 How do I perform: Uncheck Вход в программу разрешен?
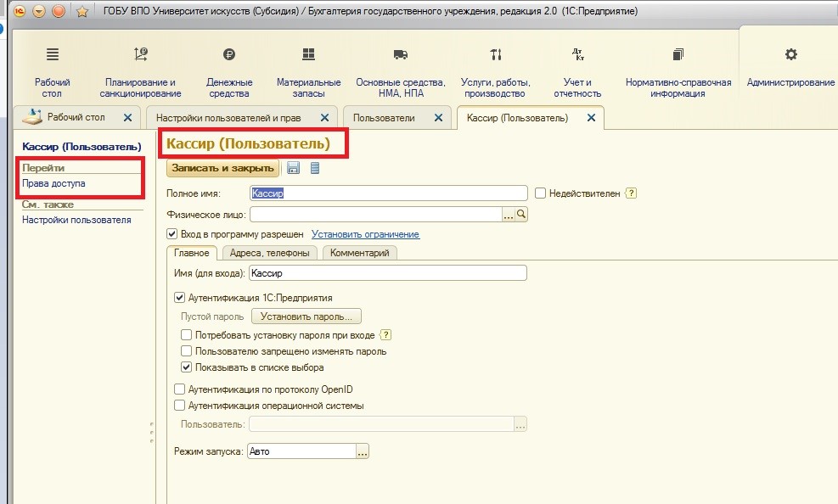(172, 234)
